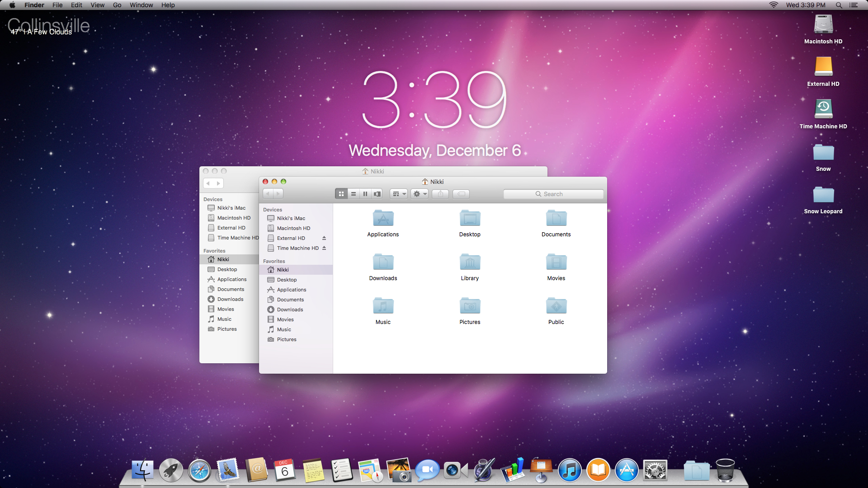The width and height of the screenshot is (868, 488).
Task: Select Downloads in front window sidebar
Action: tap(296, 310)
